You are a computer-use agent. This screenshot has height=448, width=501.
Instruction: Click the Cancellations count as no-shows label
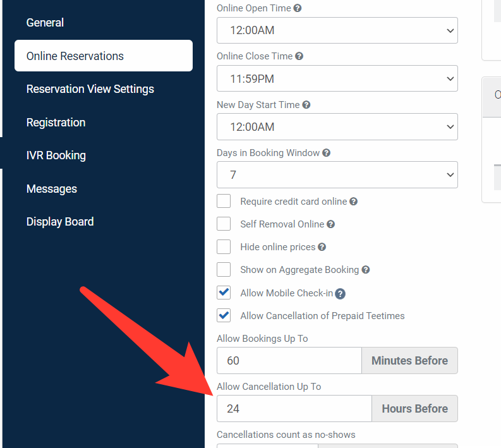coord(286,435)
